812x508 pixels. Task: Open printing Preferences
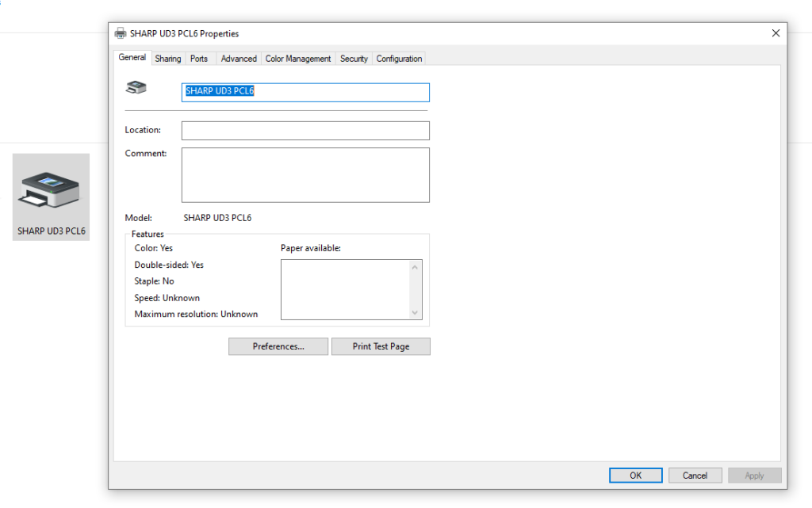click(278, 346)
